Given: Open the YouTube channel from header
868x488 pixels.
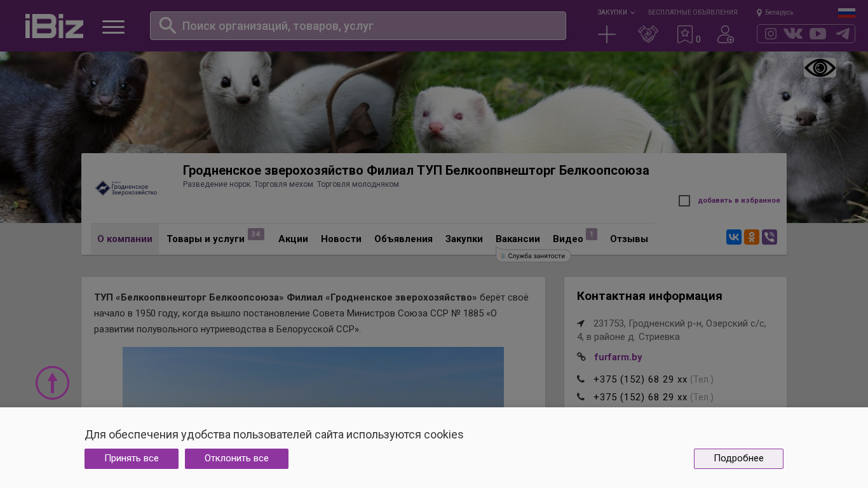Looking at the screenshot, I should [x=818, y=34].
